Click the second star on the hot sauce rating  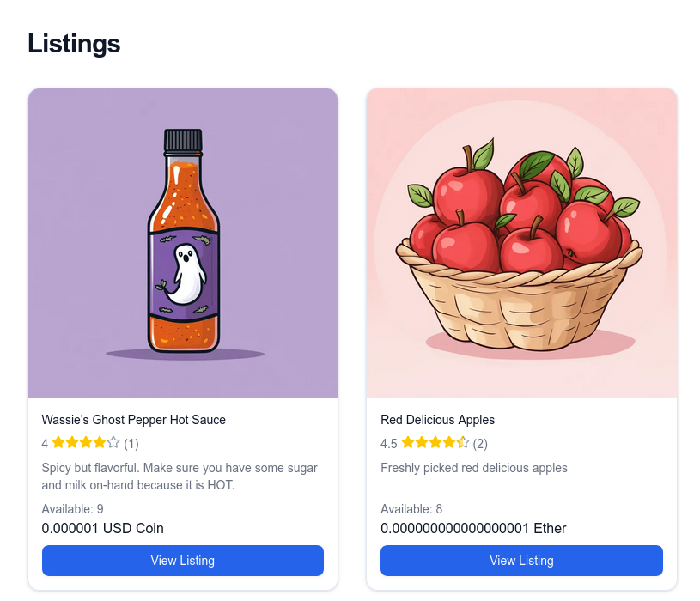74,444
